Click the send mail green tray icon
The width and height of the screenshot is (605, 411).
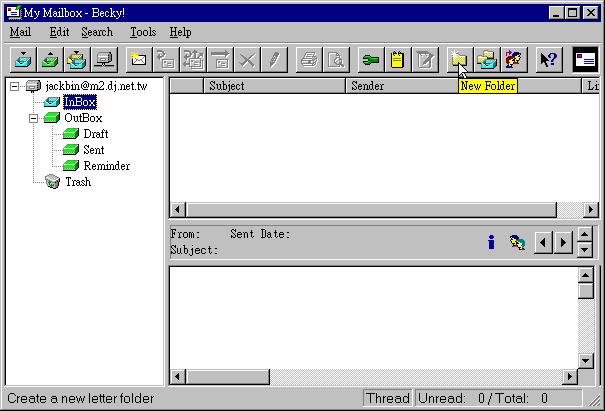point(50,60)
